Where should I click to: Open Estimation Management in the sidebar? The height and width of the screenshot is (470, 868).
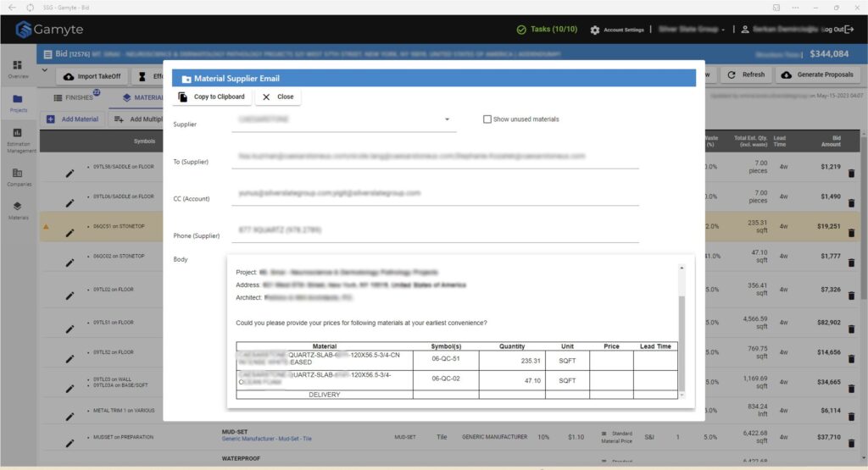click(18, 141)
